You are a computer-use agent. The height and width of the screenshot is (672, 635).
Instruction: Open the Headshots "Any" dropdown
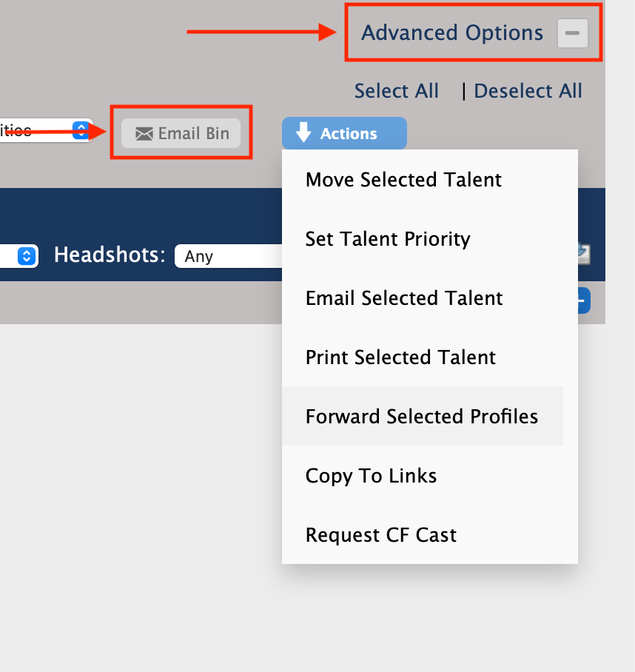click(229, 256)
